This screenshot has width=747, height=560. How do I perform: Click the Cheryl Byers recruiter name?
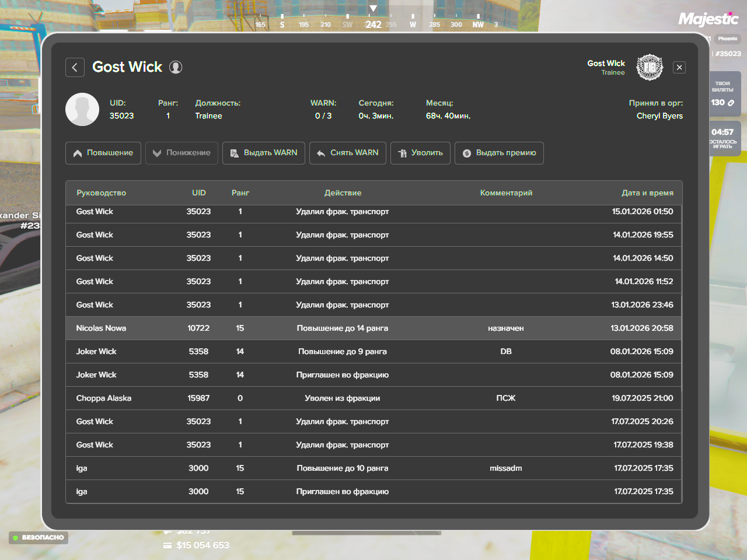(x=659, y=116)
